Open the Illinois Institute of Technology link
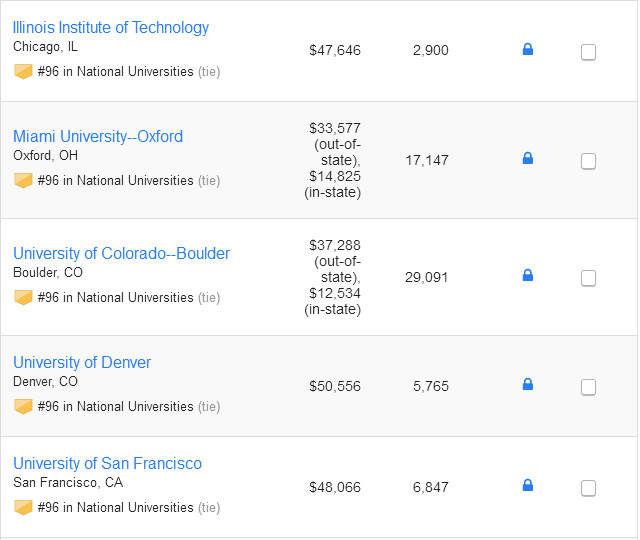Viewport: 640px width, 540px height. (111, 27)
